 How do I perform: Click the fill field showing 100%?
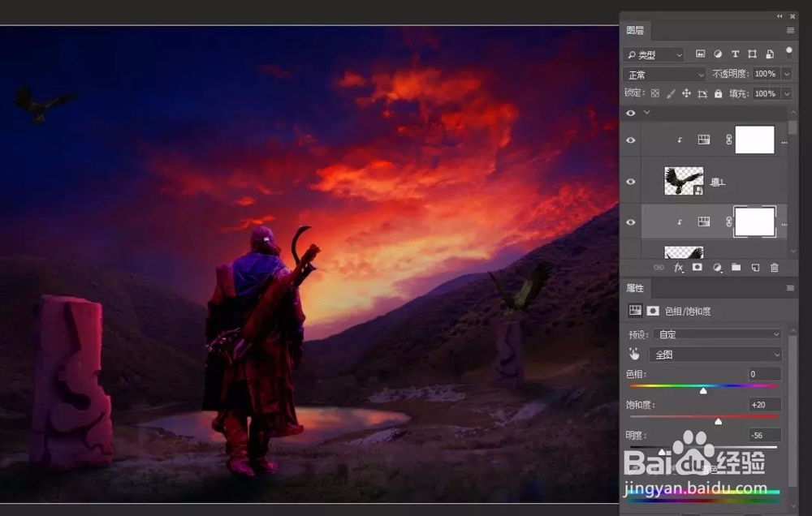(x=766, y=93)
